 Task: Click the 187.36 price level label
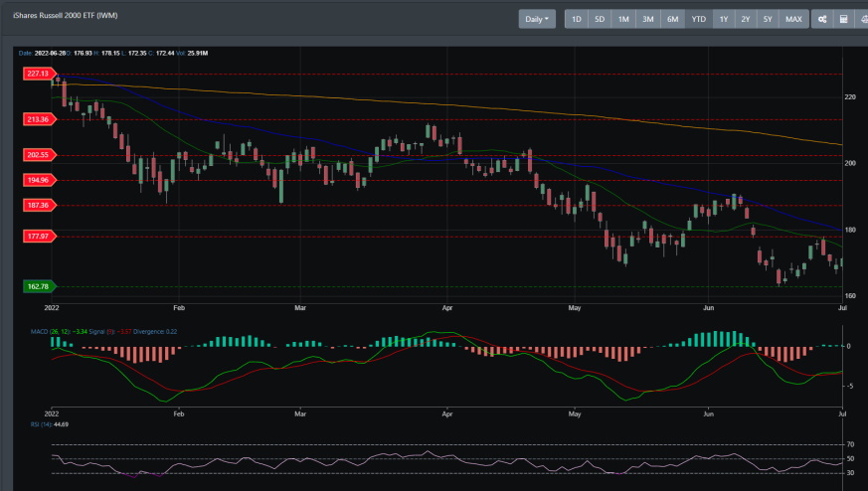pos(39,206)
